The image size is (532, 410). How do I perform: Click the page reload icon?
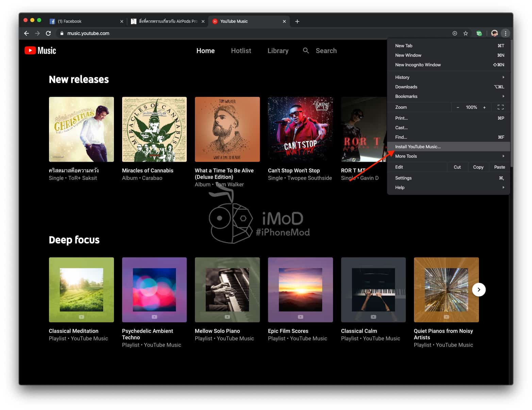pos(48,33)
